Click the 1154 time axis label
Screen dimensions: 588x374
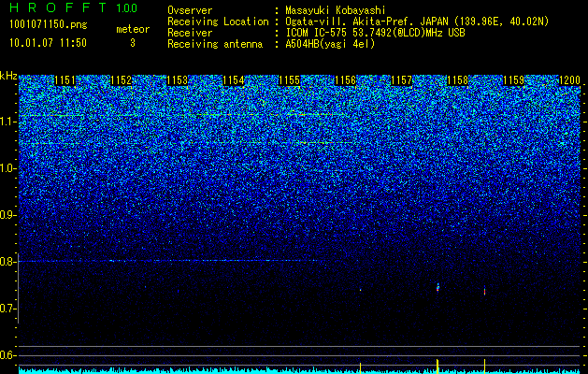point(234,80)
